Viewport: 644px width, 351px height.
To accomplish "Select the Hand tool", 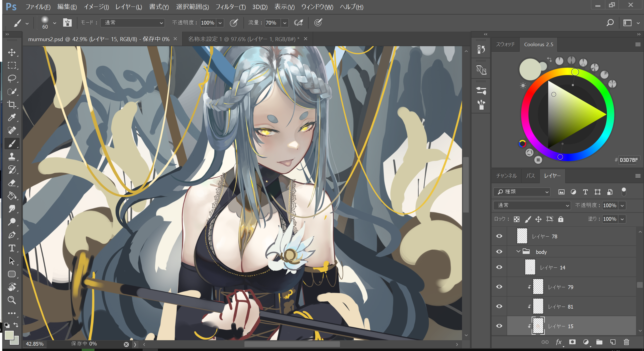I will [12, 287].
